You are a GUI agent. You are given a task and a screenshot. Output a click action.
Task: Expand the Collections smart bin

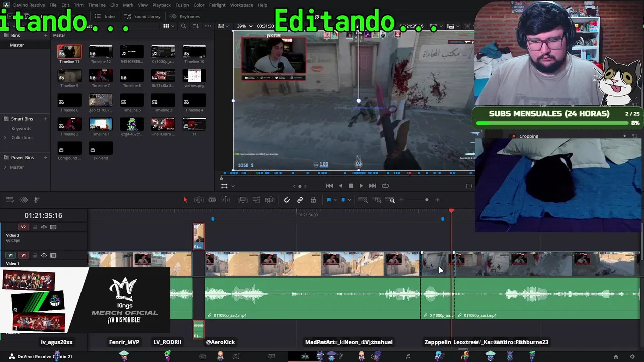5,138
